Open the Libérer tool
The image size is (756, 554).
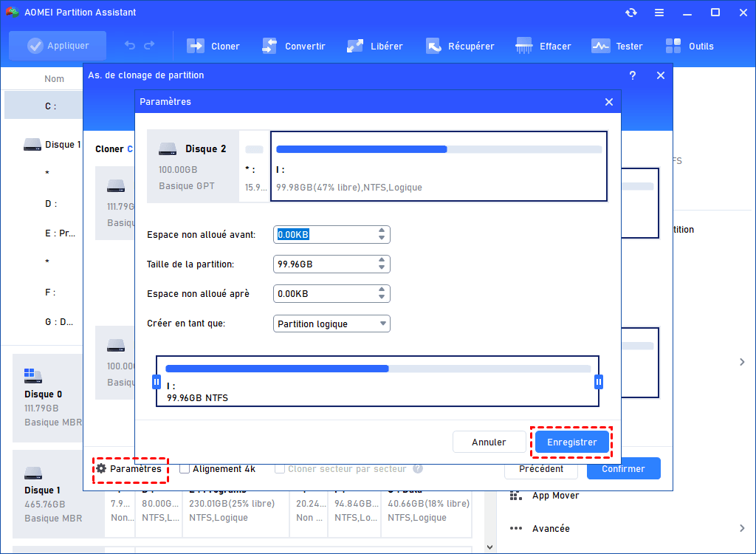[374, 47]
